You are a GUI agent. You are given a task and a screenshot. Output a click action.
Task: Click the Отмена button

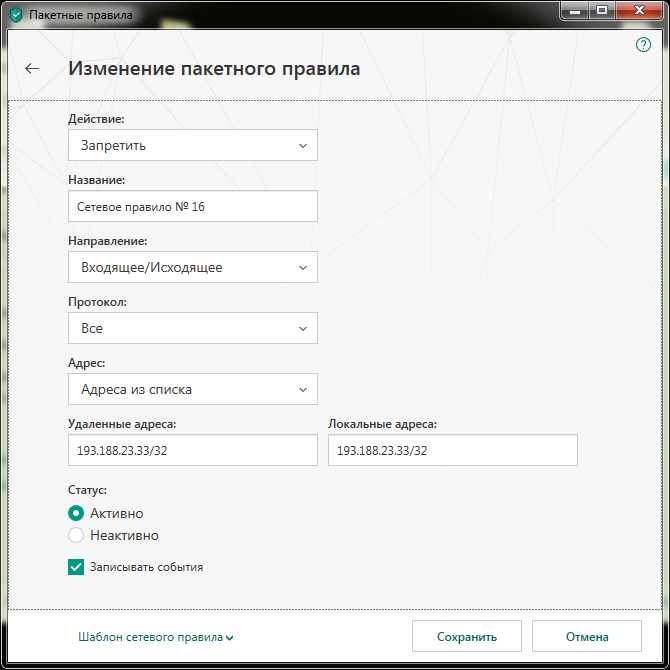click(x=587, y=637)
